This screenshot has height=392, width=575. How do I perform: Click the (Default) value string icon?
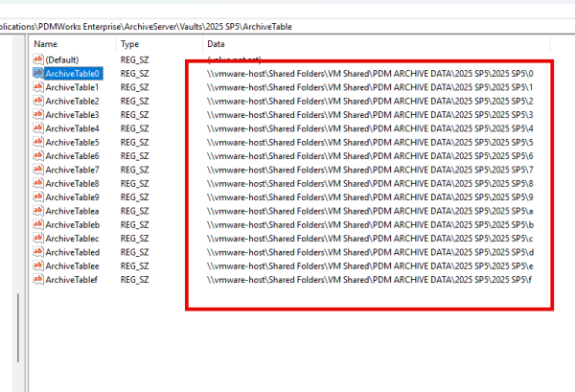click(x=38, y=59)
